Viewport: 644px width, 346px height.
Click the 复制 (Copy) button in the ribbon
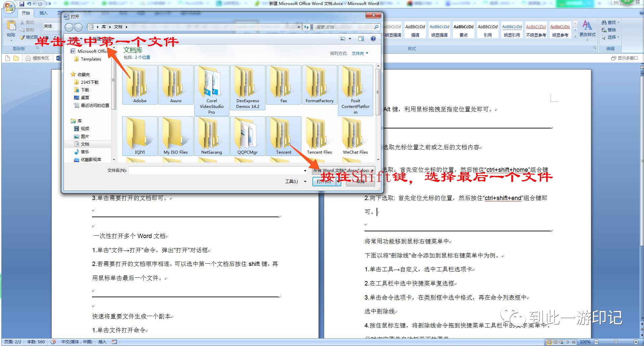27,30
